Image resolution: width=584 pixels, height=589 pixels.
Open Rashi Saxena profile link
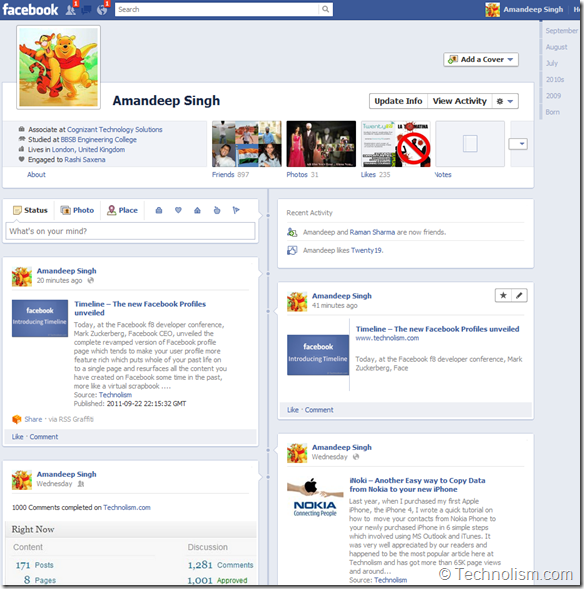tap(85, 160)
